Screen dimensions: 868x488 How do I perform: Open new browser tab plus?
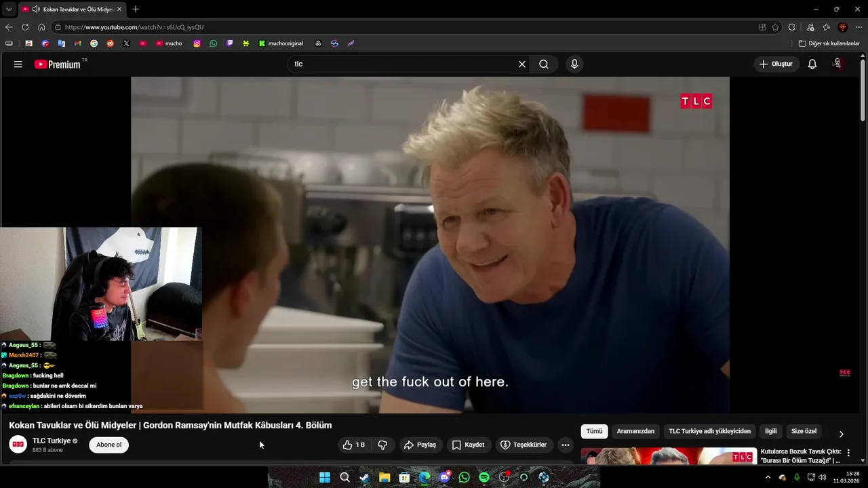(136, 9)
